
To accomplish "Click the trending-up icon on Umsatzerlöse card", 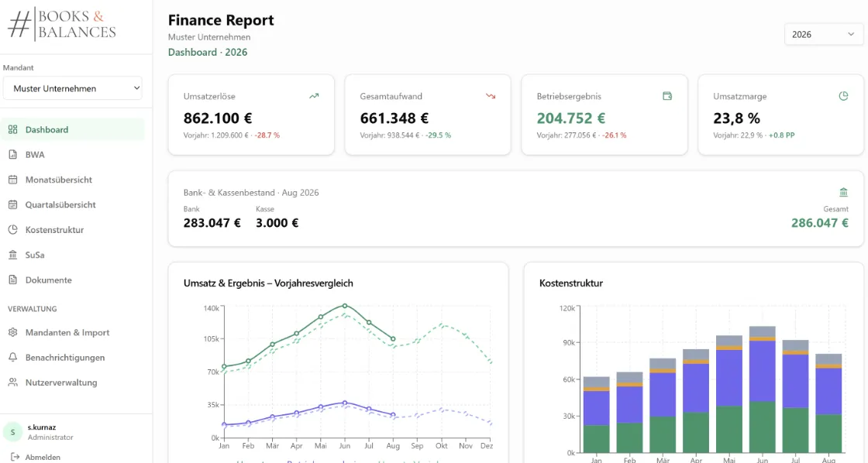I will tap(314, 96).
